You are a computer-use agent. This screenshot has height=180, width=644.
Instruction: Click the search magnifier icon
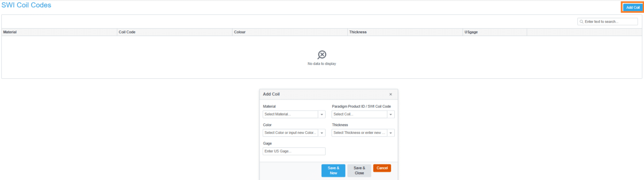581,22
